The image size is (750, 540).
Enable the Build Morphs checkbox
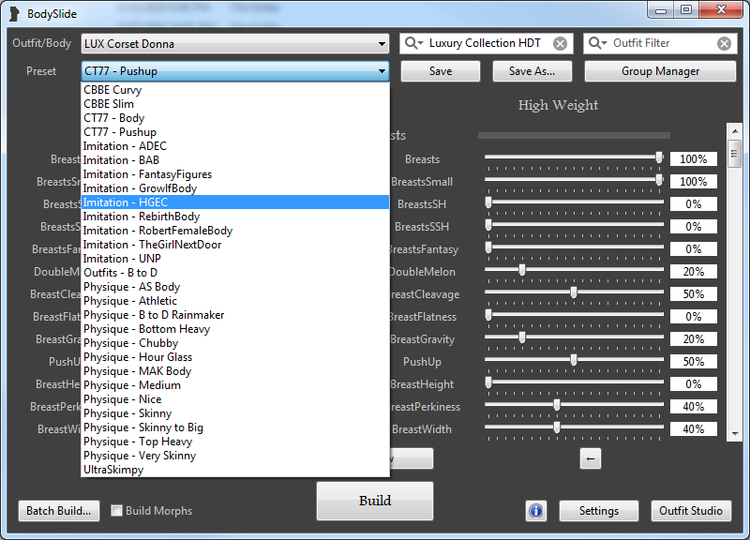[x=116, y=510]
